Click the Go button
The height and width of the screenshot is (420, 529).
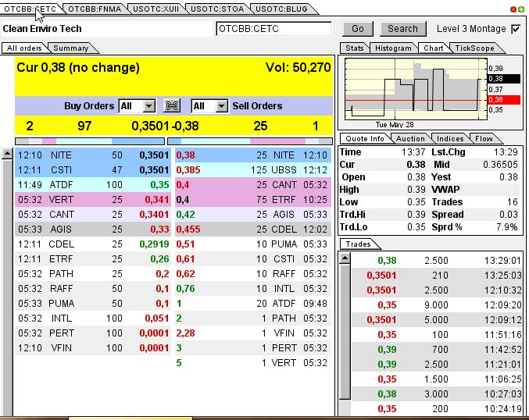click(x=358, y=29)
